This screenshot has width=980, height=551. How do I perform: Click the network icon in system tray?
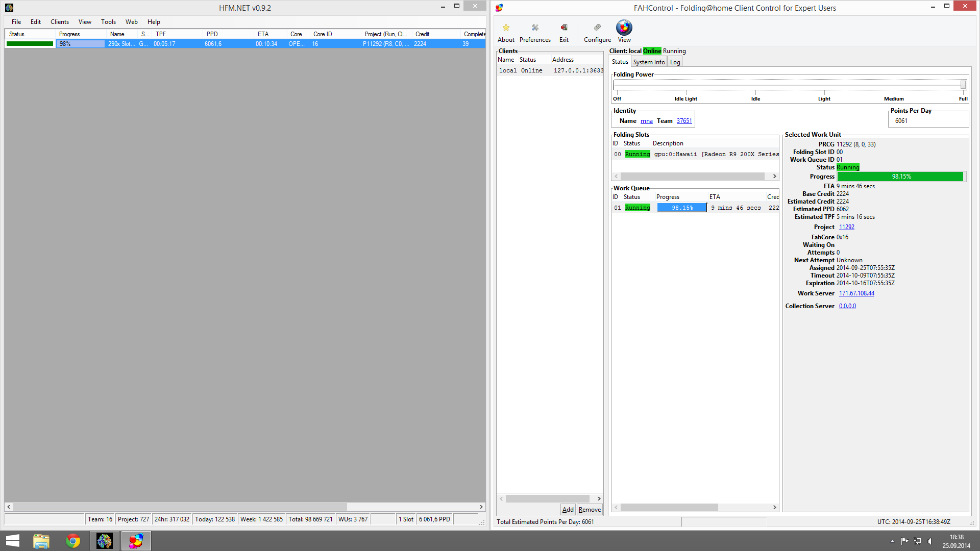click(917, 541)
